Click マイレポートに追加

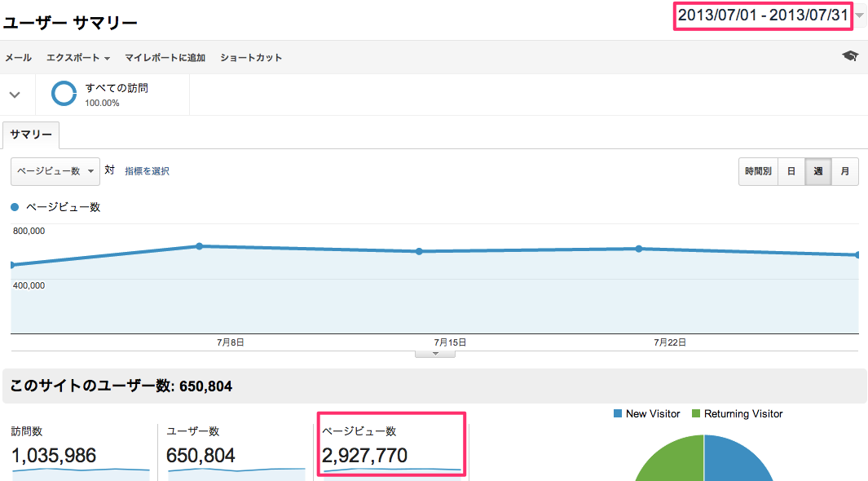(x=165, y=58)
